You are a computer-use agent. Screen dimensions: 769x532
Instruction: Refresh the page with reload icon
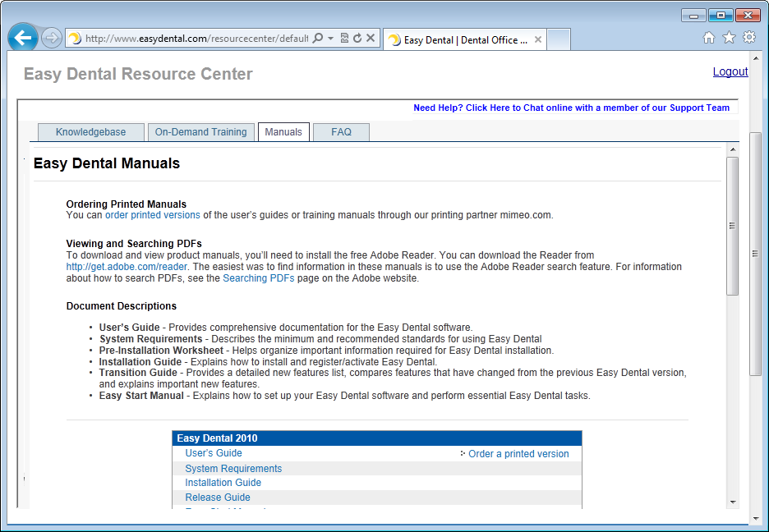point(357,39)
